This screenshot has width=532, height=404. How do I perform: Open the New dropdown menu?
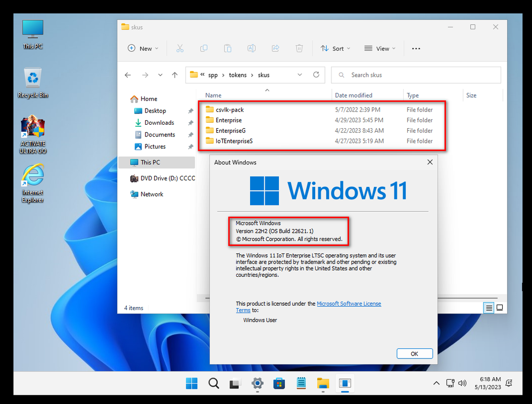(x=143, y=48)
